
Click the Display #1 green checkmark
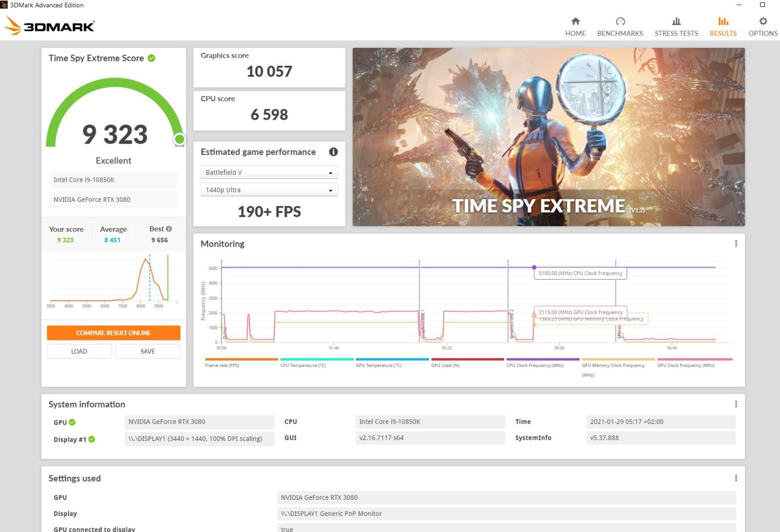(x=92, y=439)
